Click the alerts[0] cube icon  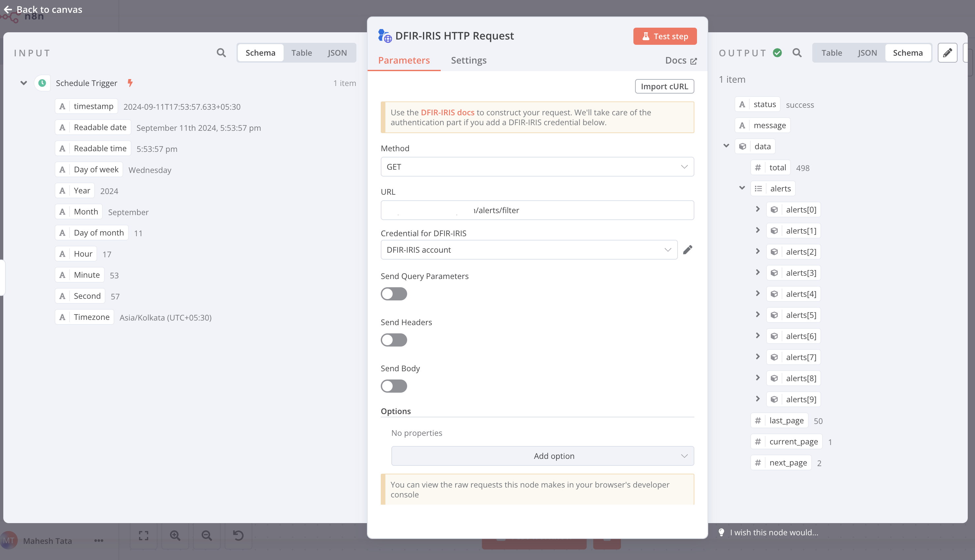point(774,210)
